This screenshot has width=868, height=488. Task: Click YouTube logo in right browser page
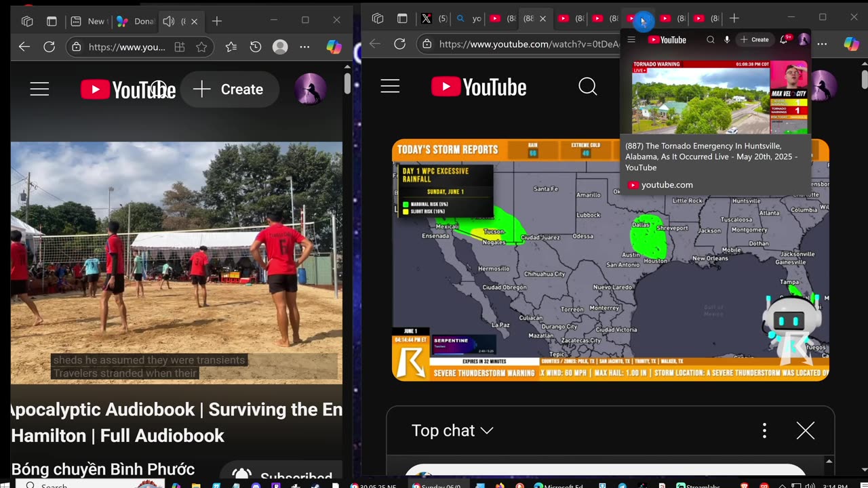click(x=479, y=87)
